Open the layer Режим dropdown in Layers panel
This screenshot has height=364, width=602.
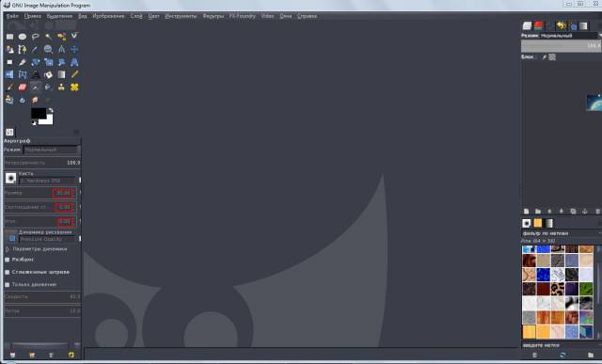tap(571, 36)
